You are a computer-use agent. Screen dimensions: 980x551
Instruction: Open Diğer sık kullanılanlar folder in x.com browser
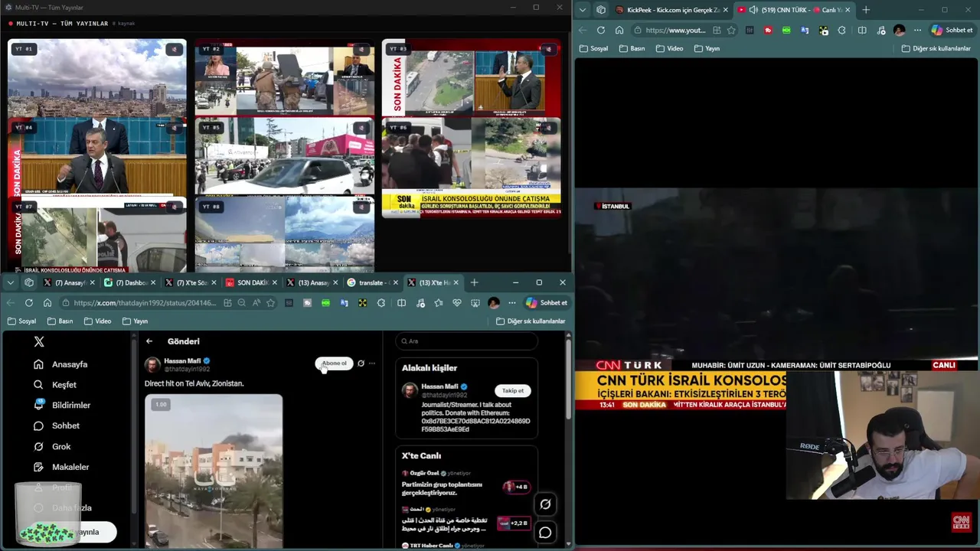[x=531, y=321]
